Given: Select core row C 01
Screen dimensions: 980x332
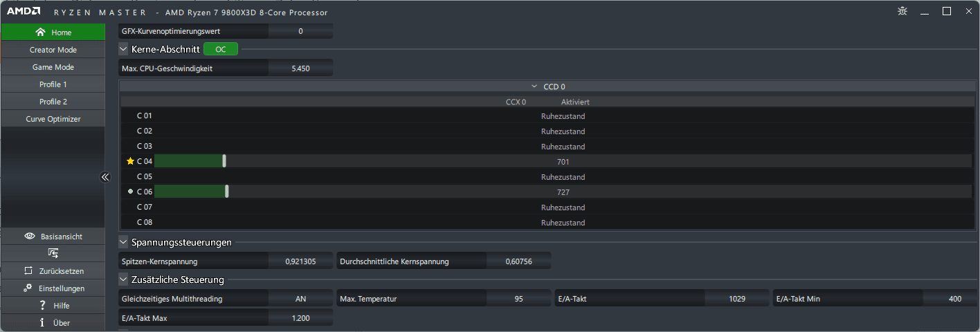Looking at the screenshot, I should 546,116.
